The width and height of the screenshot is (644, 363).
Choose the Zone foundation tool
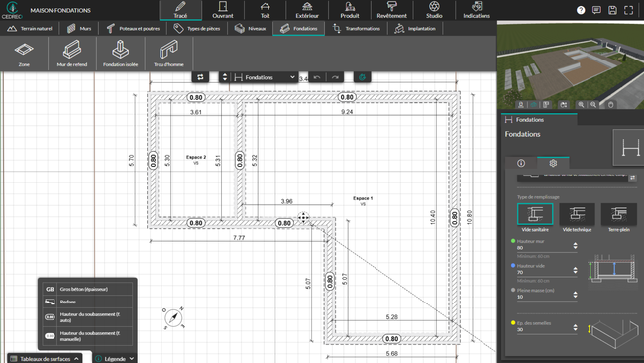click(x=24, y=54)
